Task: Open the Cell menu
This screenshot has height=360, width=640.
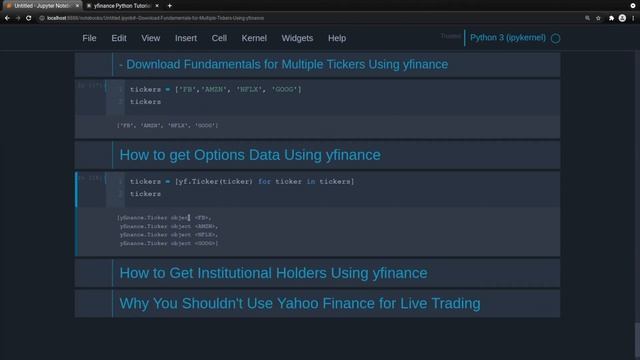Action: coord(219,38)
